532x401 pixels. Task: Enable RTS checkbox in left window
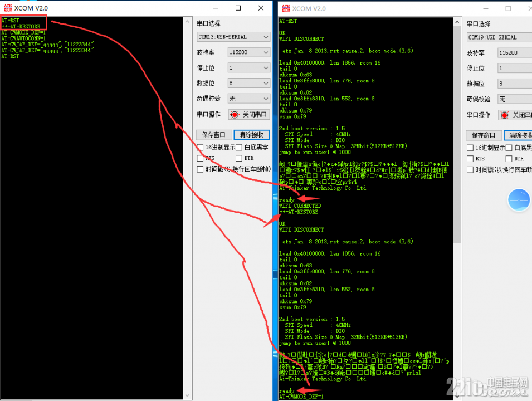200,158
